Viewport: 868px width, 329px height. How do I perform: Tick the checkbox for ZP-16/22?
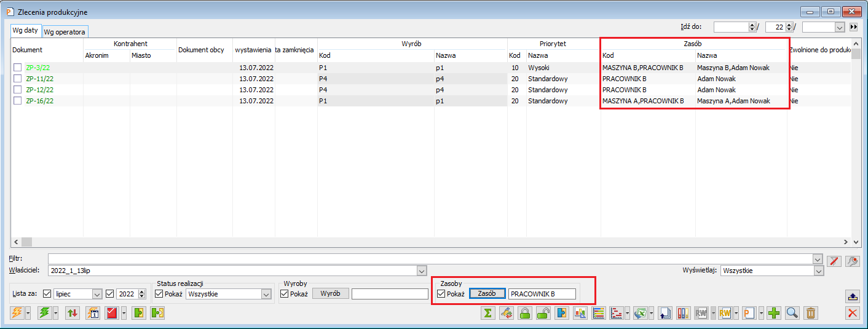[x=18, y=101]
